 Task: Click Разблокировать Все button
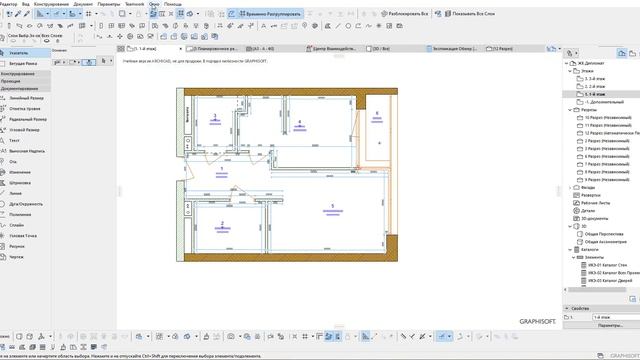pos(404,14)
